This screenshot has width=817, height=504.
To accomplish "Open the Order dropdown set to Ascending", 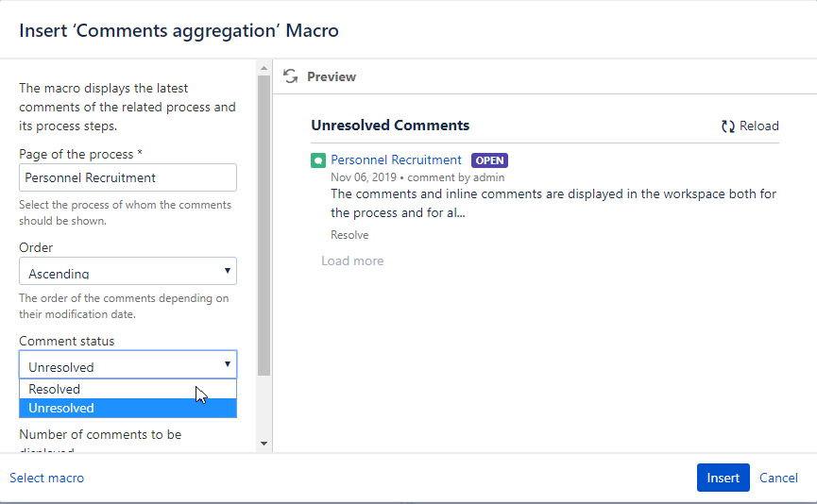I will click(128, 272).
